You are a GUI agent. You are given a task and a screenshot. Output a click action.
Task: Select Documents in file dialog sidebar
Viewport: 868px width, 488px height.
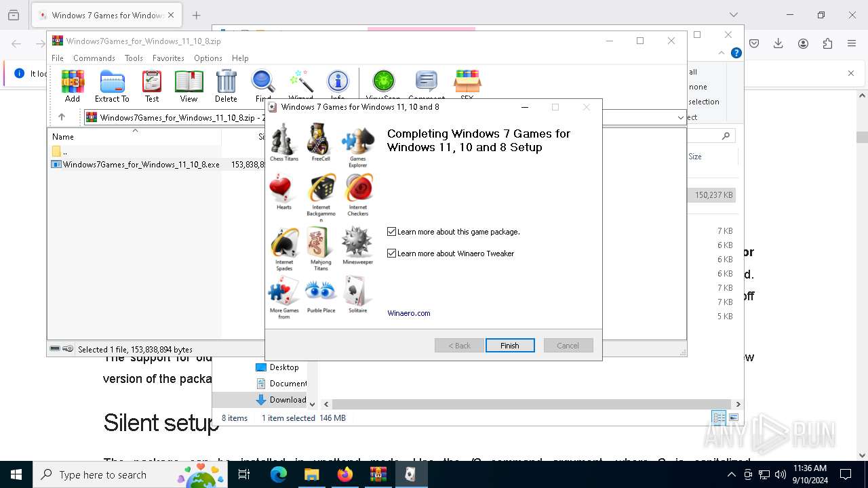coord(281,384)
